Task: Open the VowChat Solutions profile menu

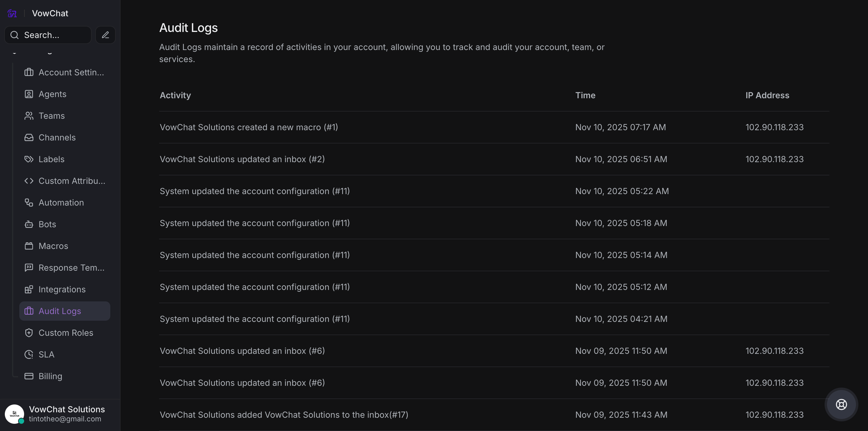Action: click(67, 414)
